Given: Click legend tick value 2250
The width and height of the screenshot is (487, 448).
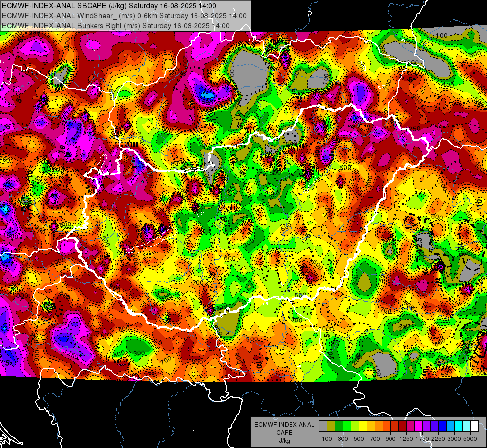Looking at the screenshot, I should [438, 439].
